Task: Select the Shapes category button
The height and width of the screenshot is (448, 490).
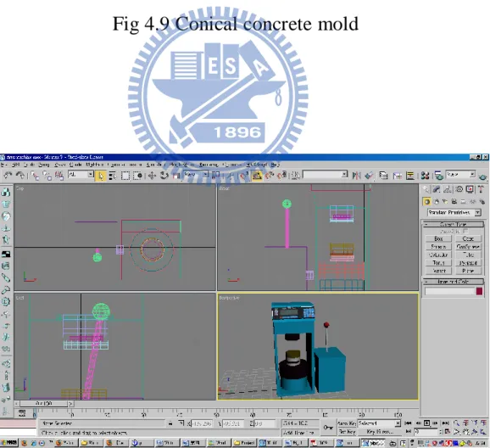Action: tap(437, 201)
